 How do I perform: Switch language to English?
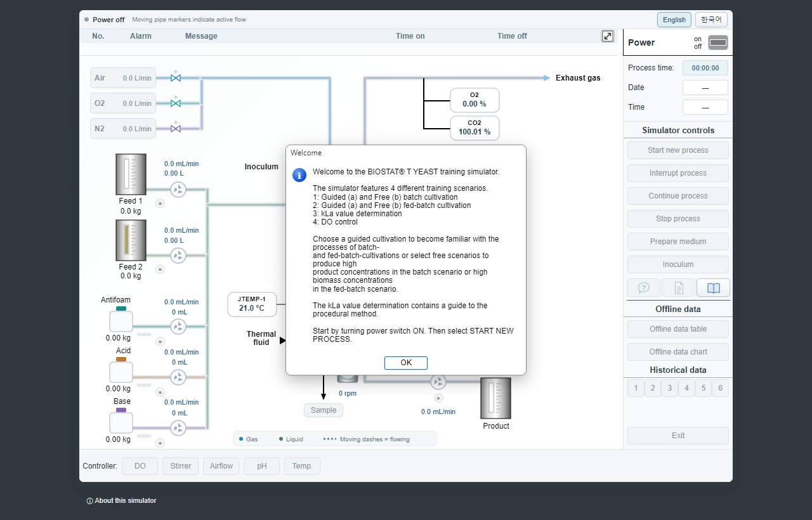point(674,20)
